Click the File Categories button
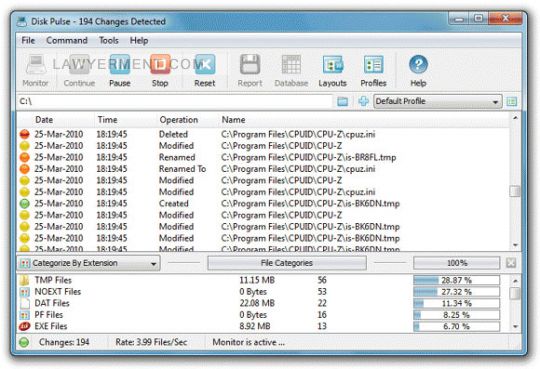540x369 pixels. pos(287,263)
